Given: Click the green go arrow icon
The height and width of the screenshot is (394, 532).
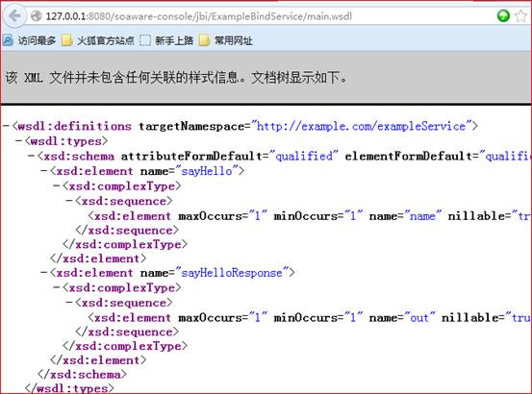Looking at the screenshot, I should click(503, 16).
